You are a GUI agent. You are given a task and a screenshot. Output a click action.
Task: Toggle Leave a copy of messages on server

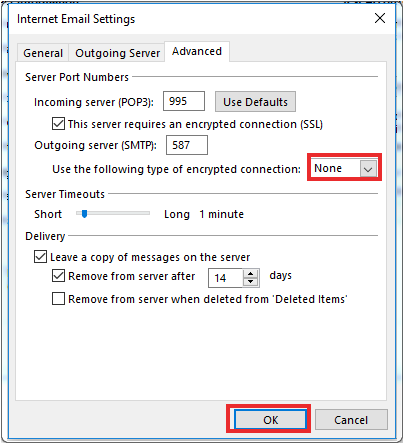(x=40, y=257)
